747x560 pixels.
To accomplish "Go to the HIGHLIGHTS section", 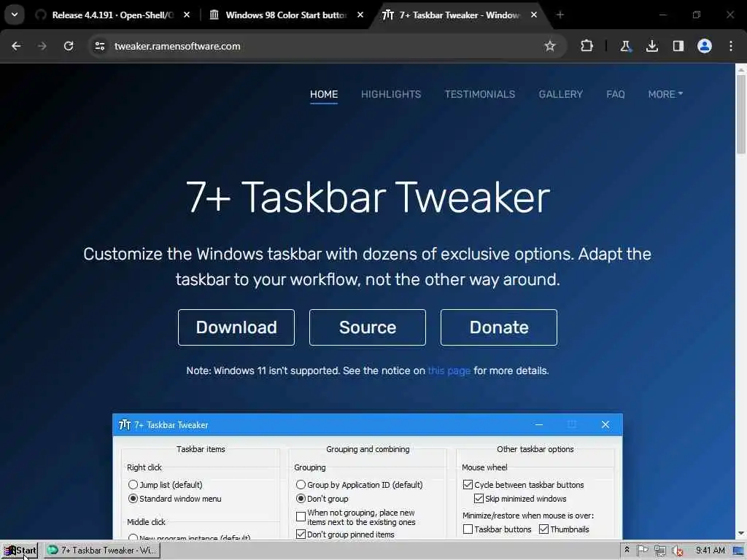I will (391, 94).
